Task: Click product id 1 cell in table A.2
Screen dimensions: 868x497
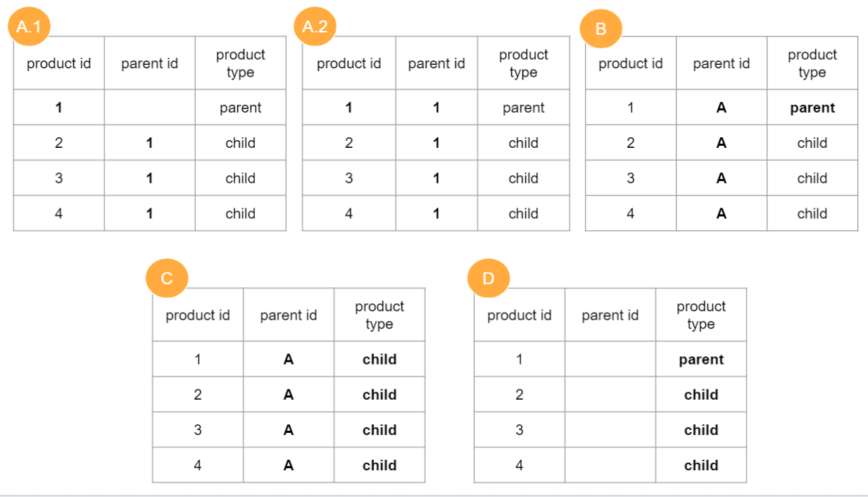Action: [349, 108]
